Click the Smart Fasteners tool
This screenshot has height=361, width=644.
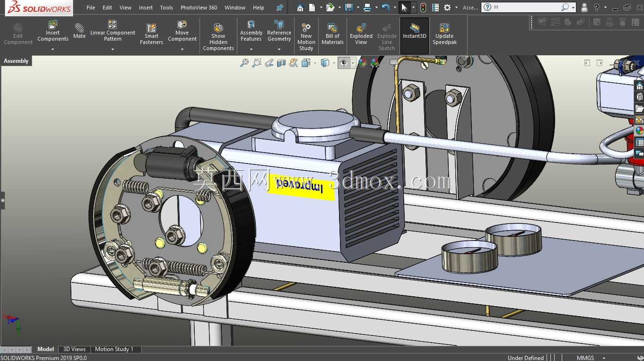point(151,34)
